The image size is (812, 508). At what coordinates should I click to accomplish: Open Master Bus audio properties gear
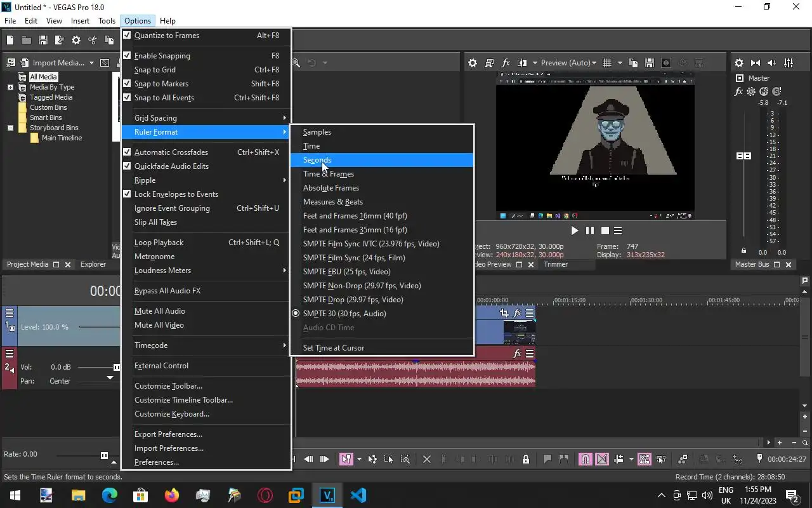pos(739,63)
